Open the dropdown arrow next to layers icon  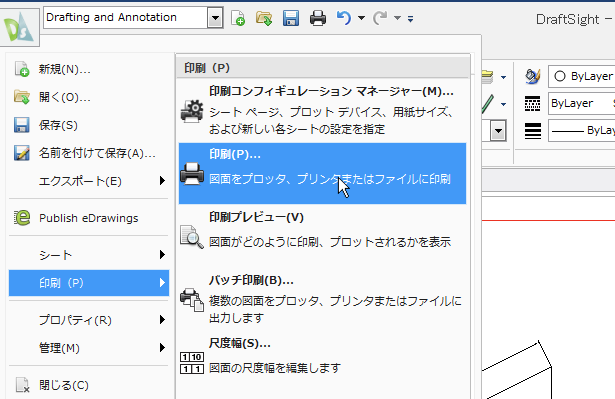503,77
